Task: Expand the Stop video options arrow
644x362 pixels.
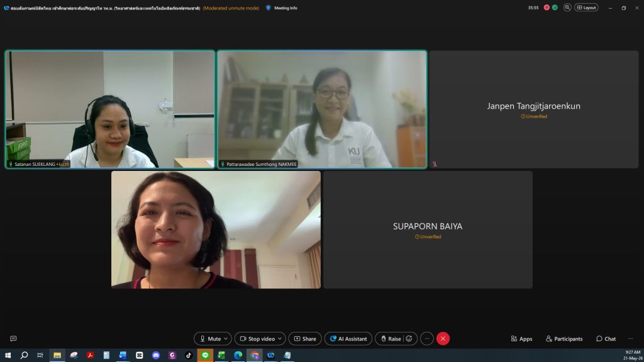Action: (x=280, y=339)
